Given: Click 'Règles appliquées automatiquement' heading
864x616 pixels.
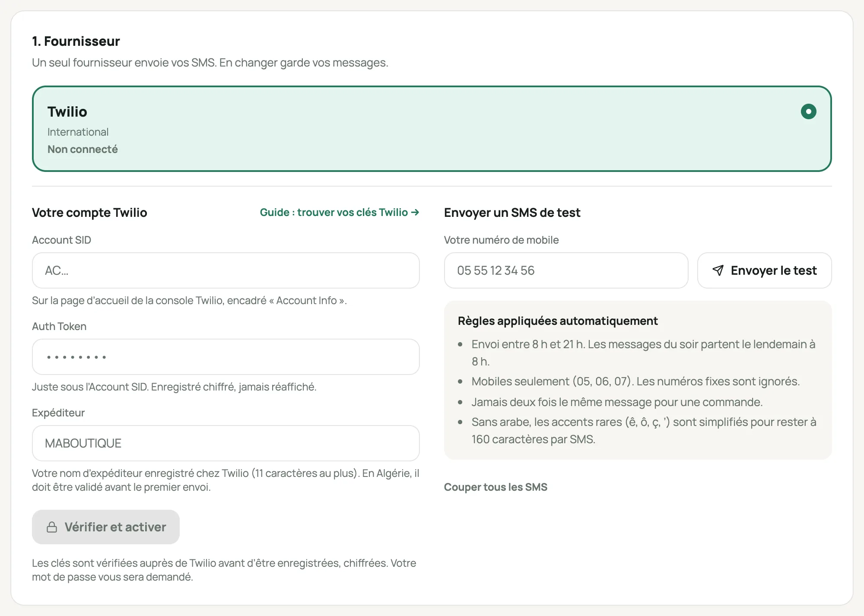Looking at the screenshot, I should coord(558,321).
